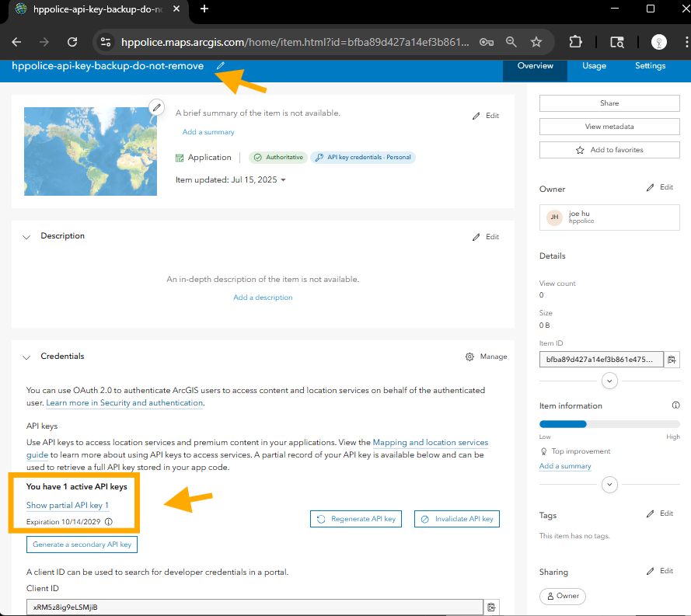The width and height of the screenshot is (691, 616).
Task: Generate a secondary API key
Action: [x=82, y=545]
